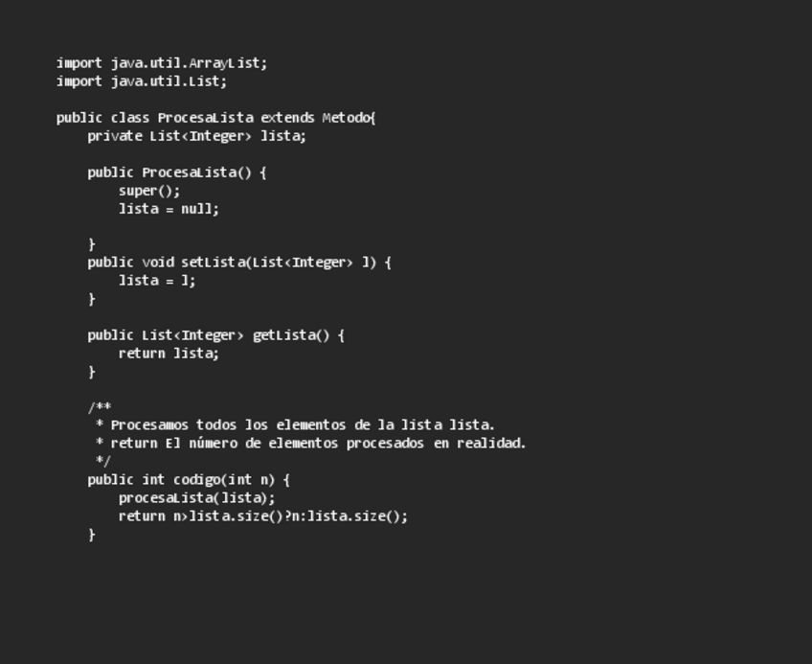812x664 pixels.
Task: Click the 'private List<Integer> lista;' field line
Action: (197, 136)
